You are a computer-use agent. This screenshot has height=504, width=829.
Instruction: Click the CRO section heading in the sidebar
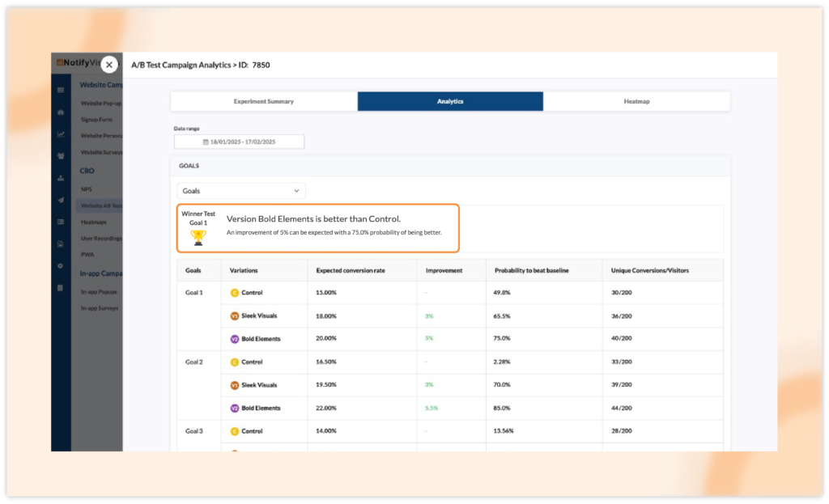coord(87,171)
